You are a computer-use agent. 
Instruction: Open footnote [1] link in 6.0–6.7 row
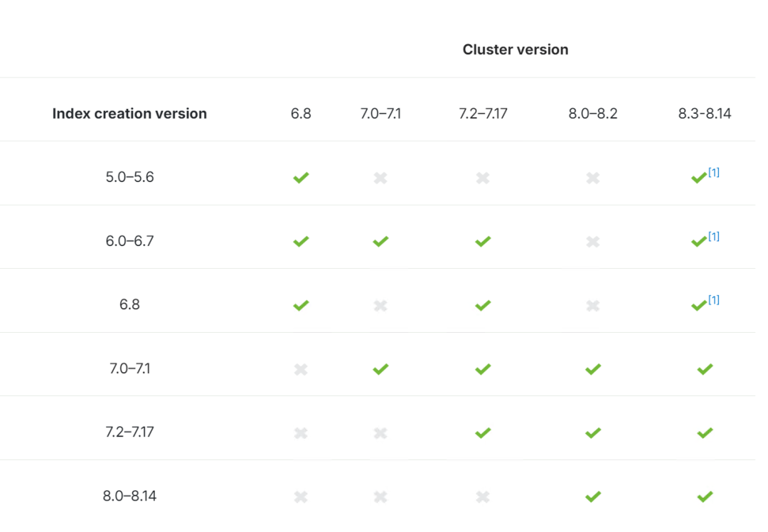coord(714,236)
